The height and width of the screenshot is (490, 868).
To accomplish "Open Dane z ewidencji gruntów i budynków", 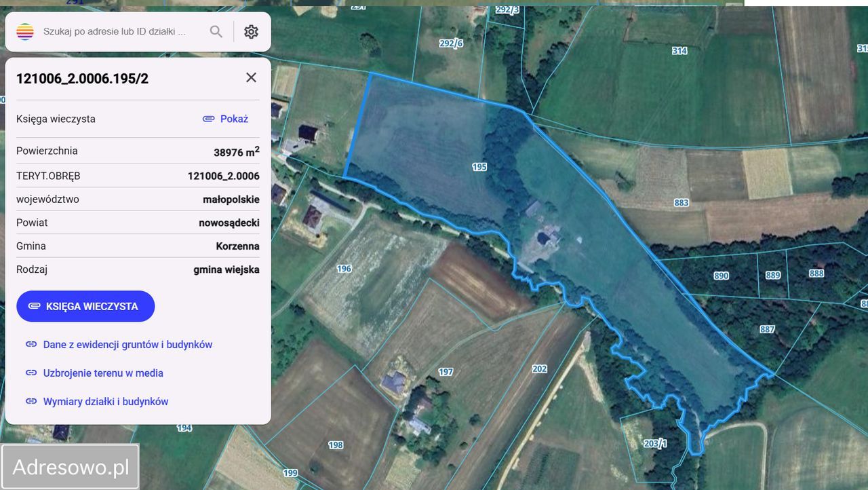I will (127, 344).
